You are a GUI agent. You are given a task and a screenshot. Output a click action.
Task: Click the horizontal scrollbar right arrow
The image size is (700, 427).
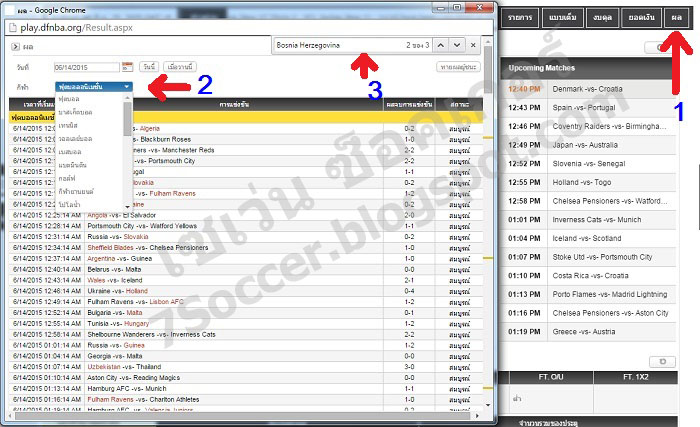tap(477, 416)
